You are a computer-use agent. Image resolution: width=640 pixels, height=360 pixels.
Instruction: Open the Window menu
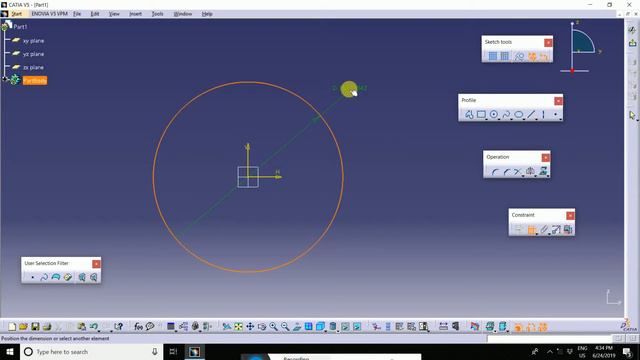coord(182,14)
